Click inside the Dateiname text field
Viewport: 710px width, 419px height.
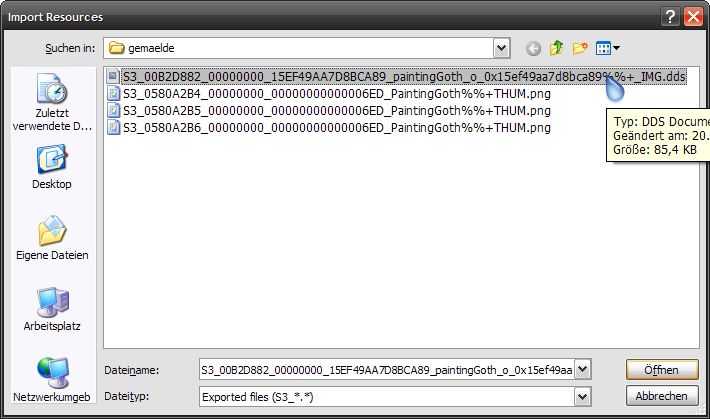tap(385, 370)
